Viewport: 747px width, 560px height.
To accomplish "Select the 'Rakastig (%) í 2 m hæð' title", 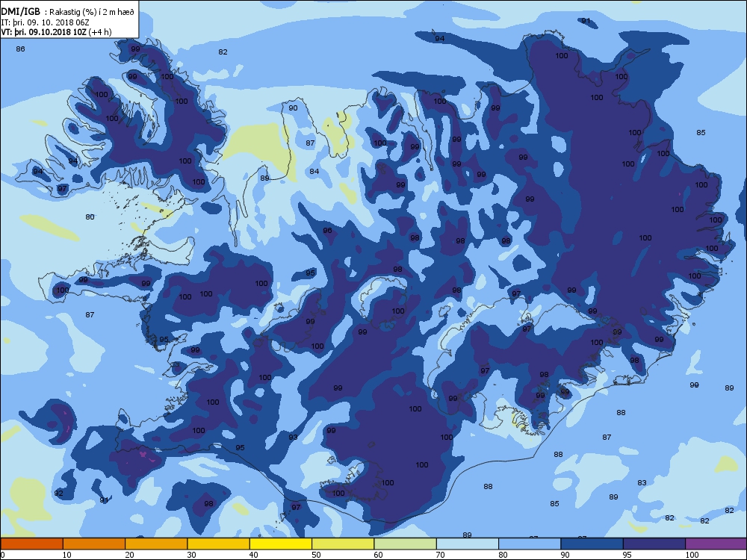I will point(92,13).
